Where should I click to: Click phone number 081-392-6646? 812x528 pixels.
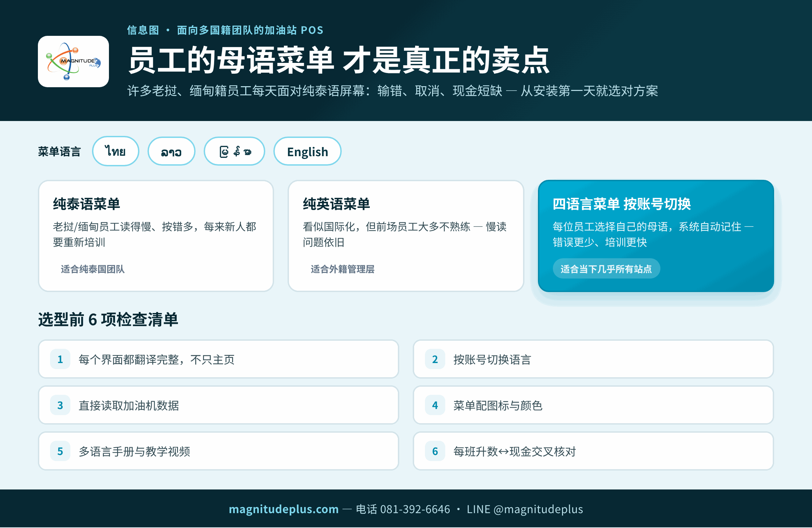(415, 509)
